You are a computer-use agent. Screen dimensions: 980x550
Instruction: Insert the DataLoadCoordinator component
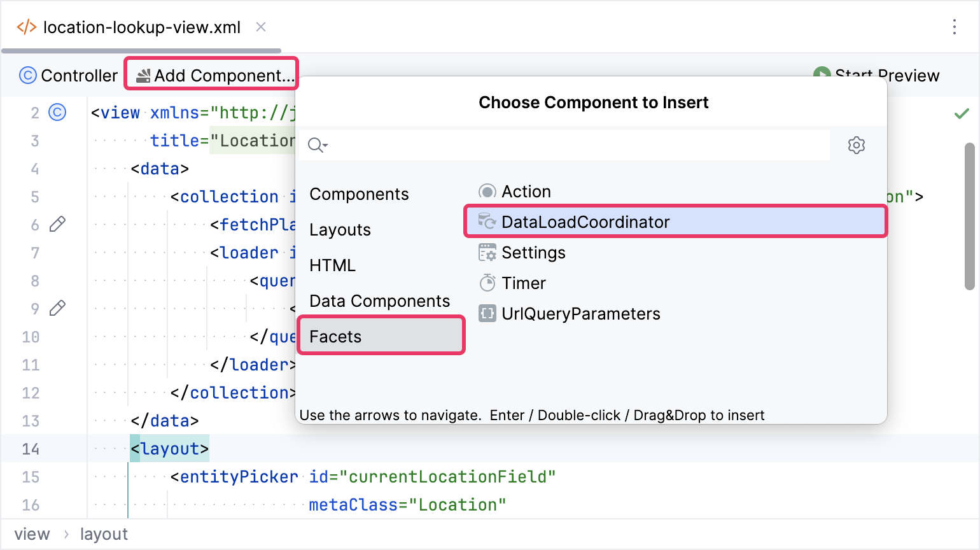point(585,222)
